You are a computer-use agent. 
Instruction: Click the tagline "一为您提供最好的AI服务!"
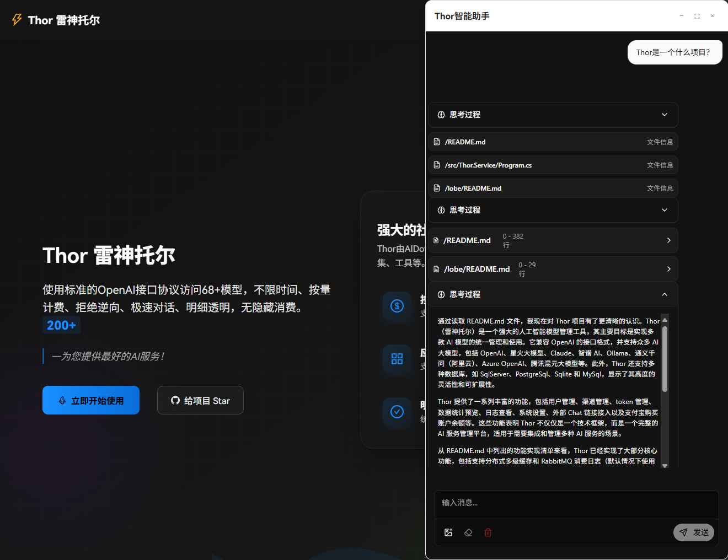108,356
